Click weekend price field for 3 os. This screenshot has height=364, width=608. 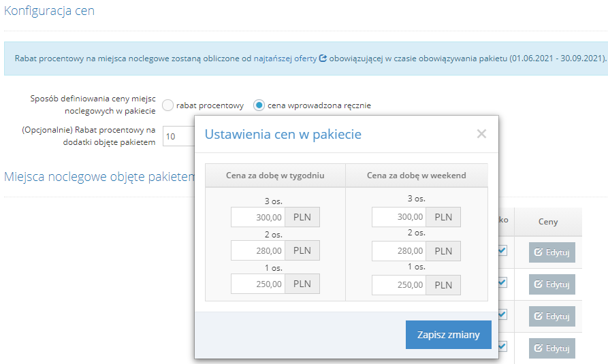click(399, 217)
